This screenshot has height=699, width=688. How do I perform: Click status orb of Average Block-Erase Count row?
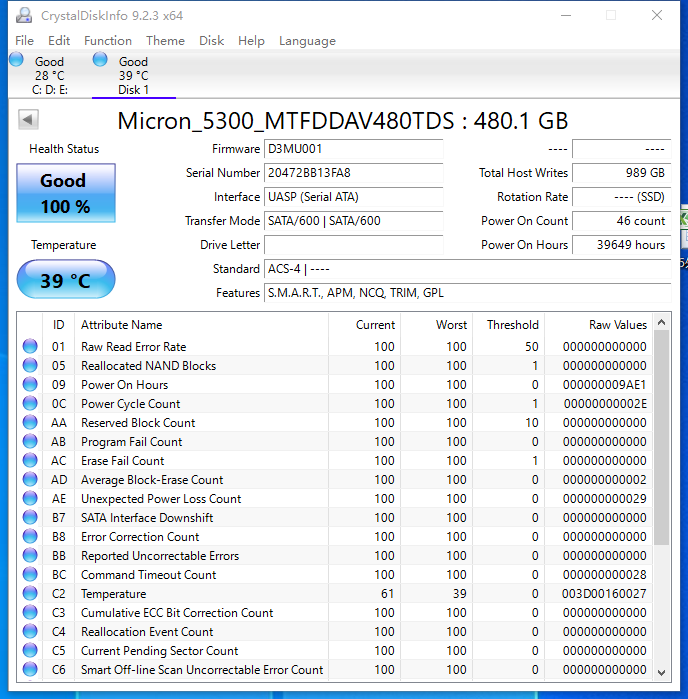(30, 480)
